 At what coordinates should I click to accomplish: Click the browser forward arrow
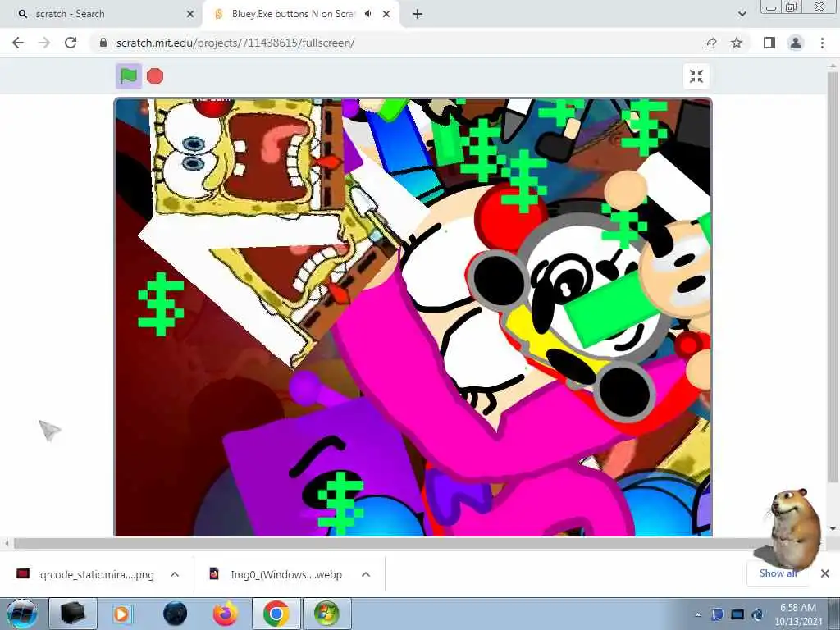(x=44, y=43)
